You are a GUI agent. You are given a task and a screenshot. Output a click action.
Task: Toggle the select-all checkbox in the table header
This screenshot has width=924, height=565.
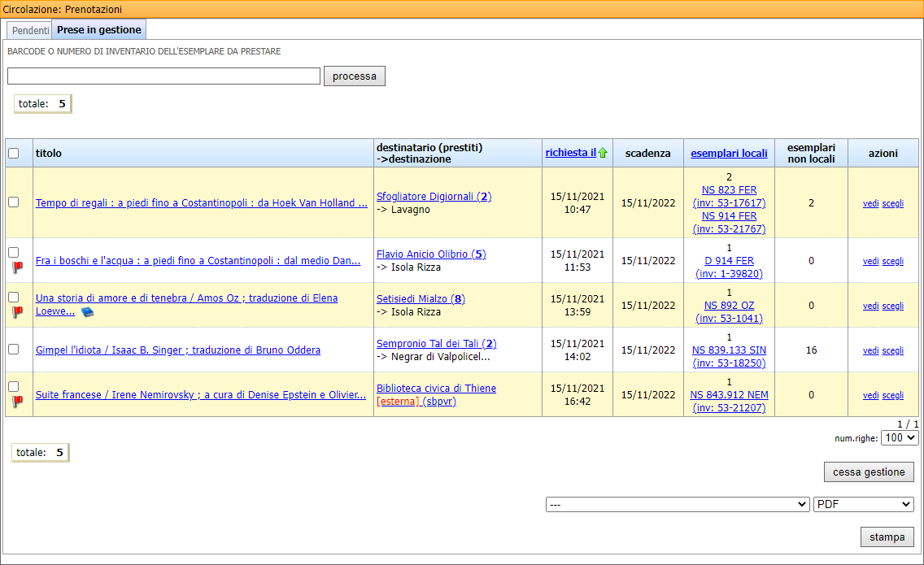[x=13, y=153]
